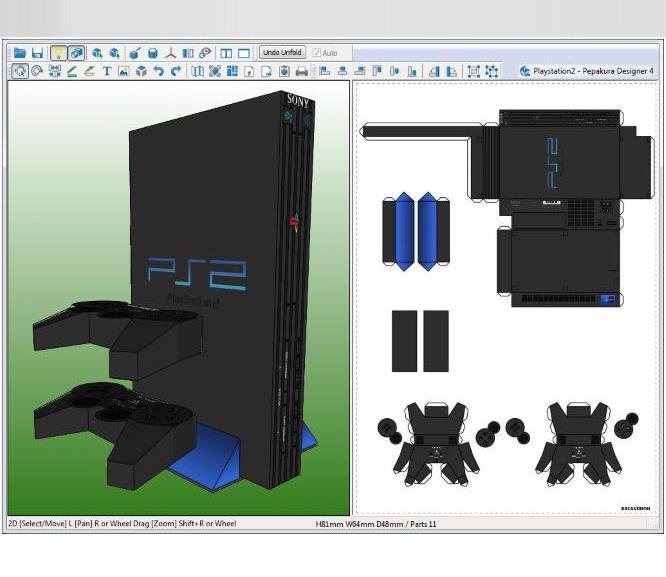Image resolution: width=666 pixels, height=577 pixels.
Task: Click the page with arrow export icon
Action: tap(267, 71)
